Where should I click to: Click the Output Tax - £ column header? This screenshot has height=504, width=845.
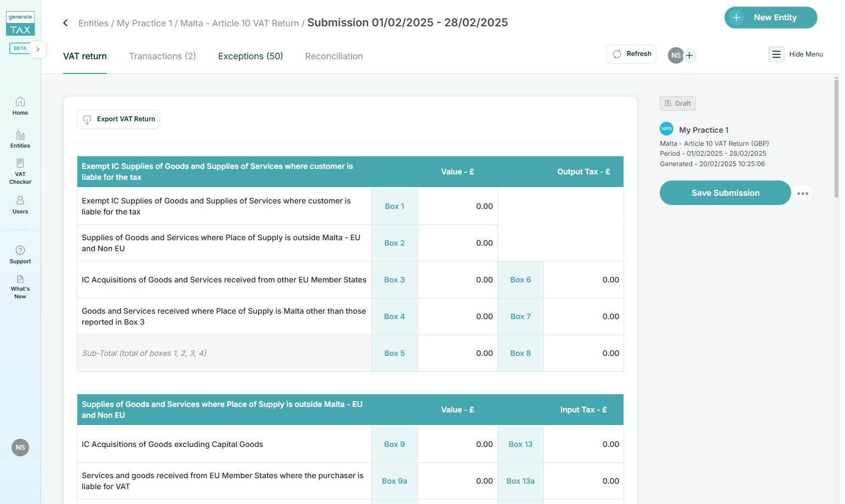click(583, 172)
